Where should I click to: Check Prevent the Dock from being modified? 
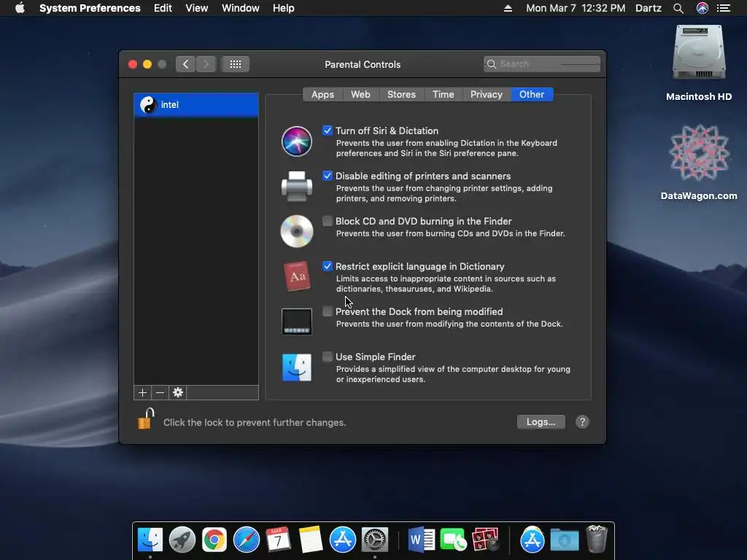tap(328, 311)
